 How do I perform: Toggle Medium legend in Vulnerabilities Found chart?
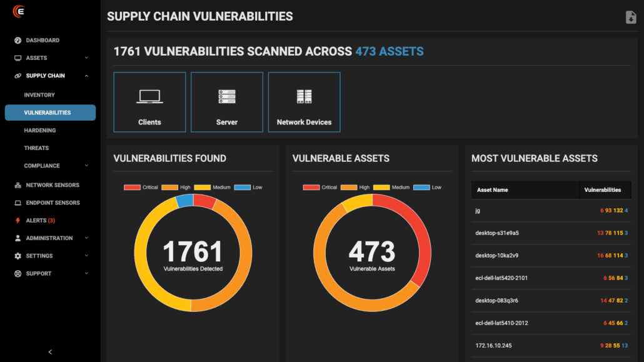click(212, 188)
